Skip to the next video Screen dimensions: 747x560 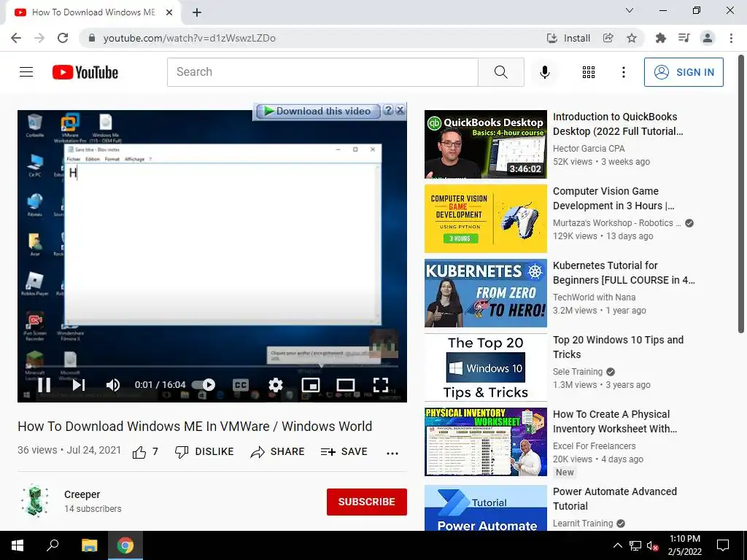click(79, 384)
